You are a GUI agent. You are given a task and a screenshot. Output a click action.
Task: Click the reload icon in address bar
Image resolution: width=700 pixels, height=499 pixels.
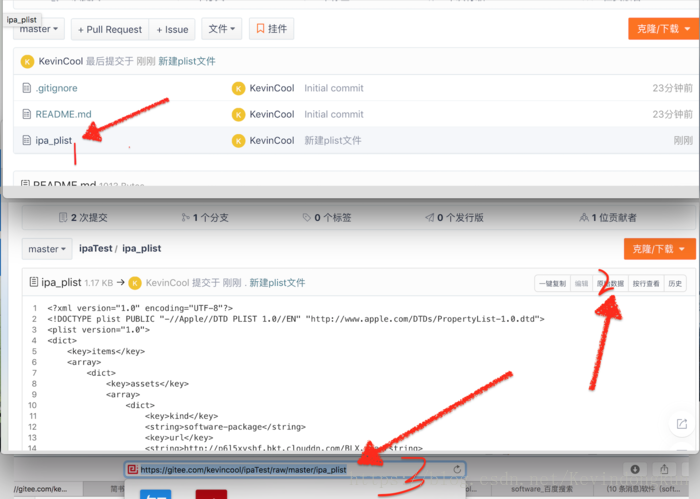(457, 470)
